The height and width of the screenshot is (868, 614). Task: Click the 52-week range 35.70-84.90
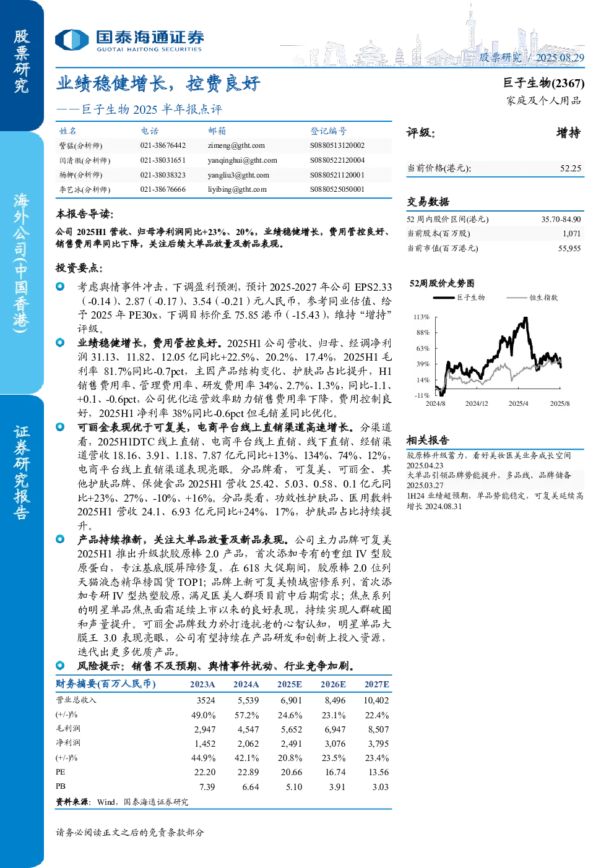(561, 219)
